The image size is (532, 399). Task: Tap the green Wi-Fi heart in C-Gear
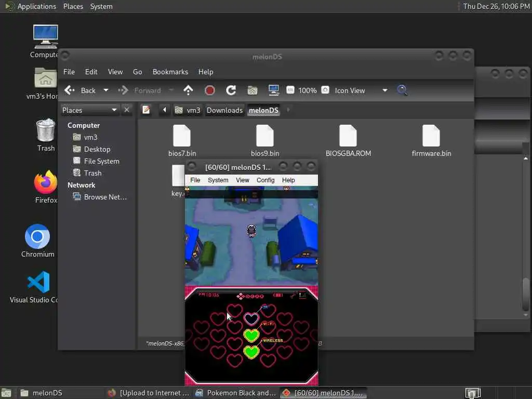[x=251, y=335]
